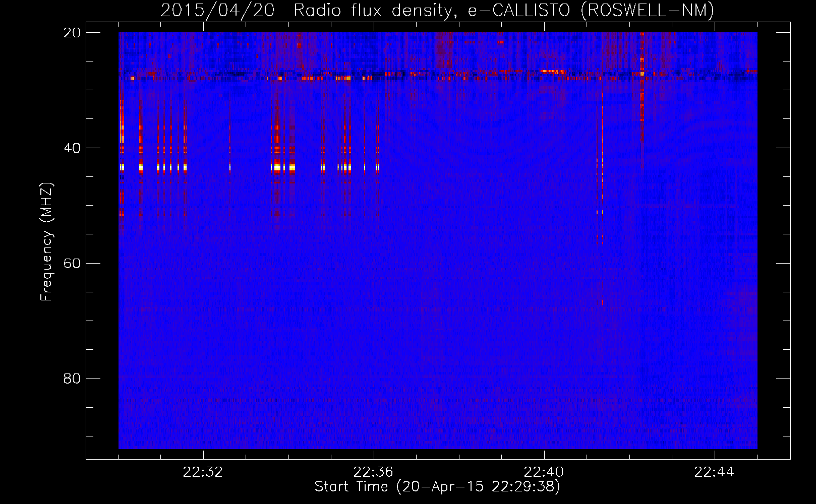
Task: Click the 22:36 time tick label
Action: pos(373,472)
